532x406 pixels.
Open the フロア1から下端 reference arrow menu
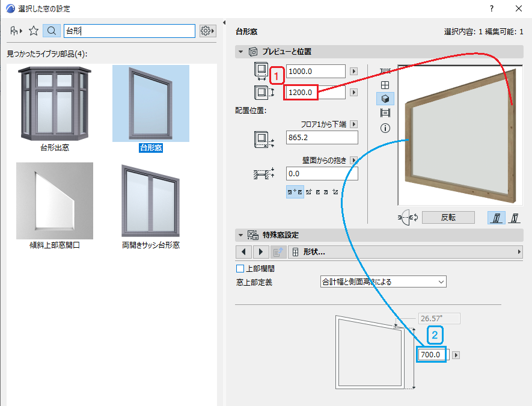(354, 125)
